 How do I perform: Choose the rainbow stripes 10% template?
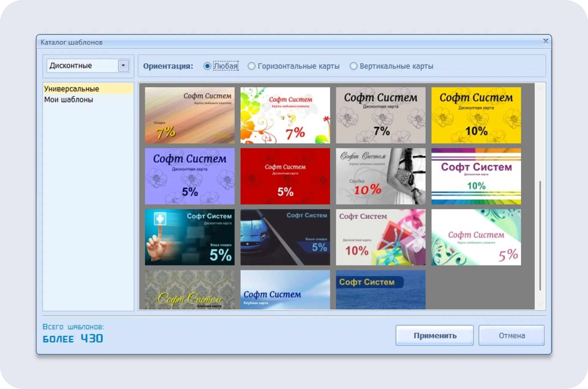click(x=476, y=176)
